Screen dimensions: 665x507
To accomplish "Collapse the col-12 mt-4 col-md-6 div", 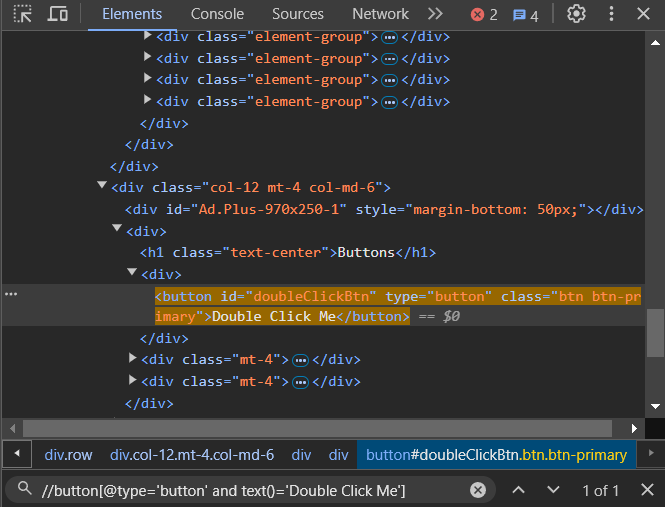I will [x=102, y=186].
